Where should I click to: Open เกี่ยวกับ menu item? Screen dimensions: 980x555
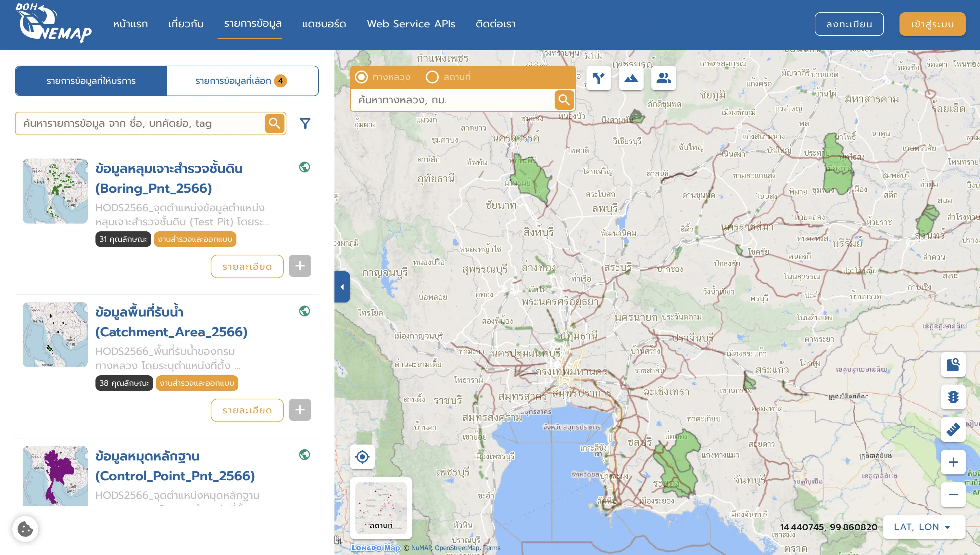pyautogui.click(x=186, y=24)
